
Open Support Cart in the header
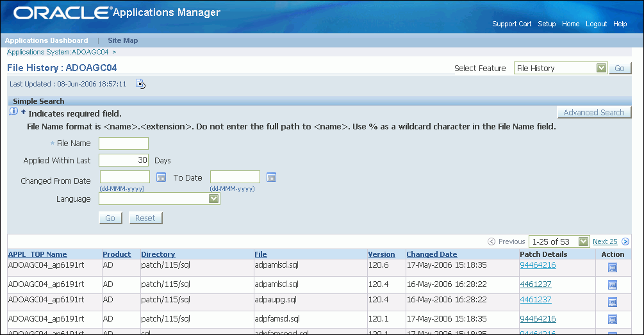point(512,24)
